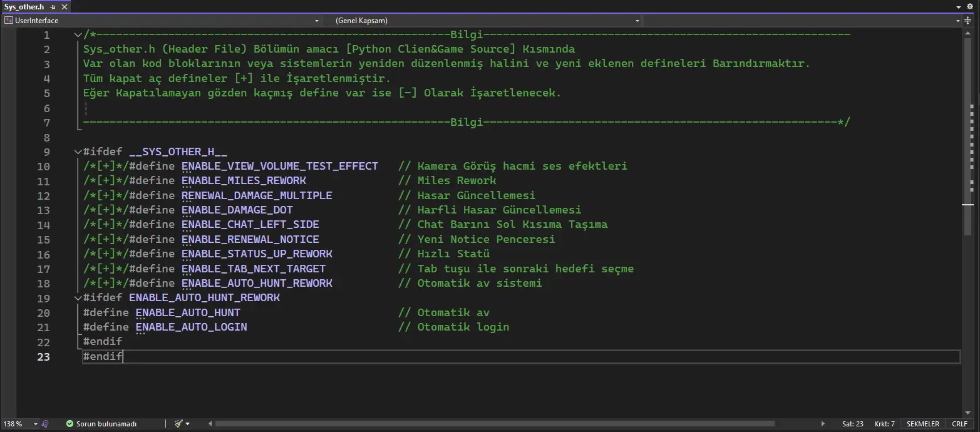Click the comment 'Kamera Görüş hacmi ses efektleri'

522,167
